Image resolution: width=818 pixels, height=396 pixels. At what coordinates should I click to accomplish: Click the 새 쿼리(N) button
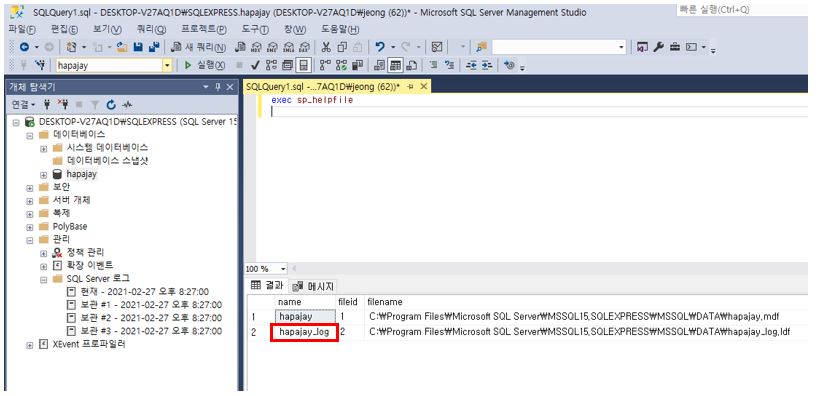point(199,47)
